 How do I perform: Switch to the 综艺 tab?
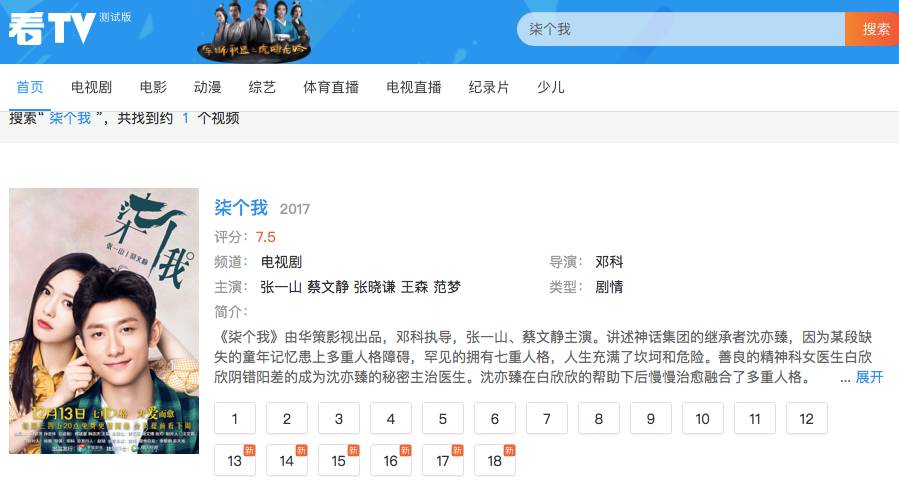pyautogui.click(x=262, y=87)
